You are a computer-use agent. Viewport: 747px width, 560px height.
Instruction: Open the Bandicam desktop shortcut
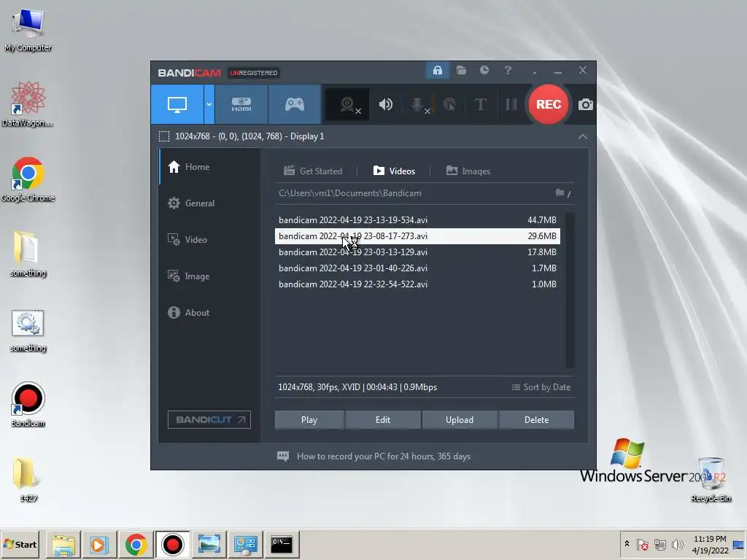coord(28,405)
